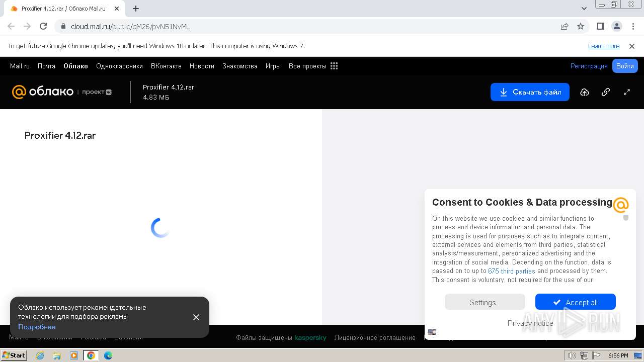
Task: Click the 6:56 PM system clock
Action: click(618, 355)
